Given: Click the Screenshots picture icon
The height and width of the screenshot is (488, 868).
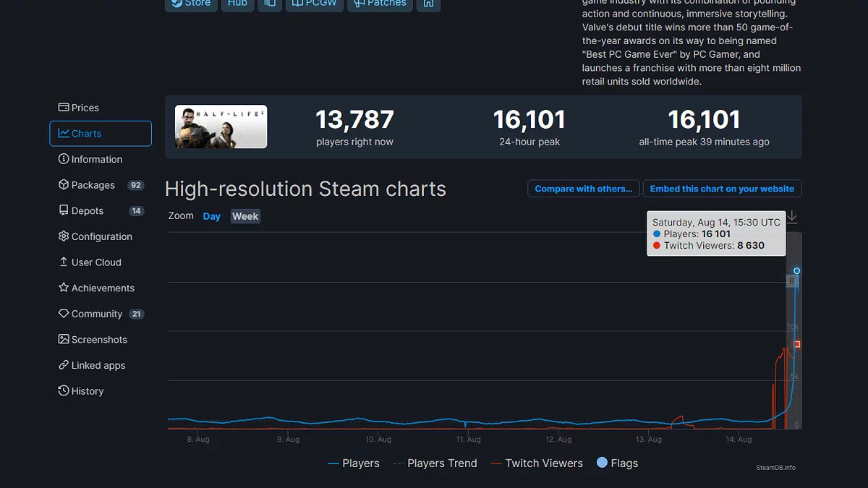Looking at the screenshot, I should click(64, 339).
